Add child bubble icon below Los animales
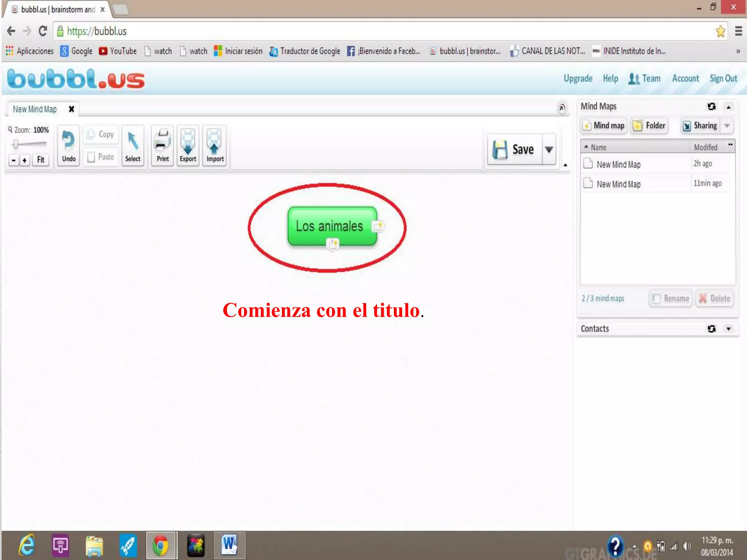This screenshot has width=747, height=560. 332,244
